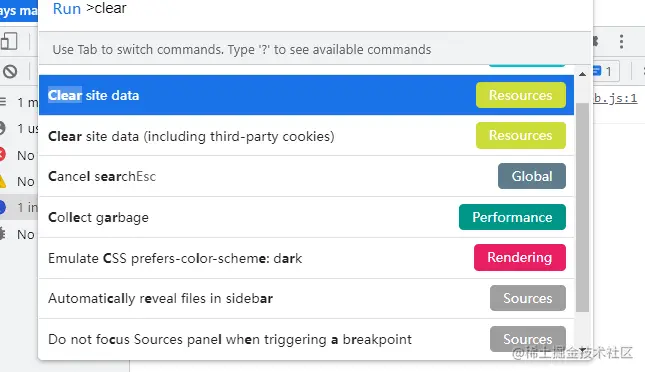
Task: Choose Clear site data including third-party cookies
Action: [306, 135]
